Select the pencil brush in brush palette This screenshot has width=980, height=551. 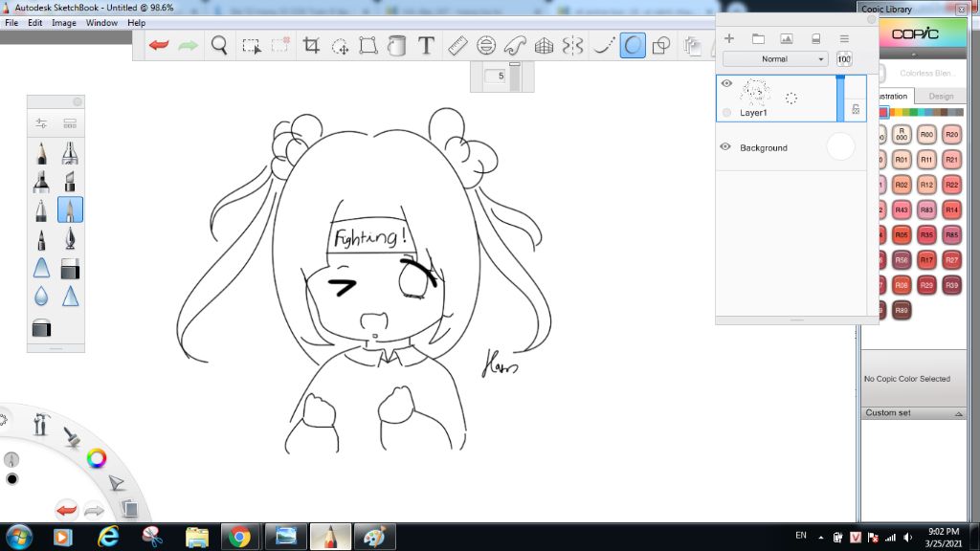click(x=41, y=153)
